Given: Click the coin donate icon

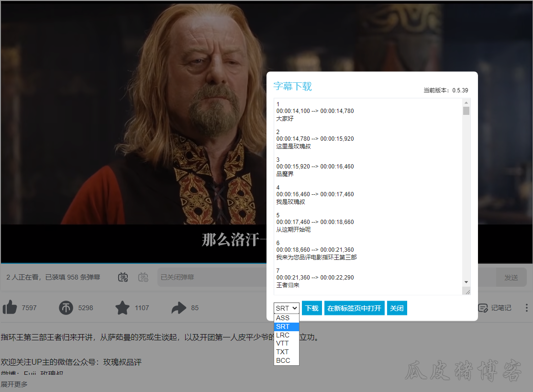Looking at the screenshot, I should point(66,308).
